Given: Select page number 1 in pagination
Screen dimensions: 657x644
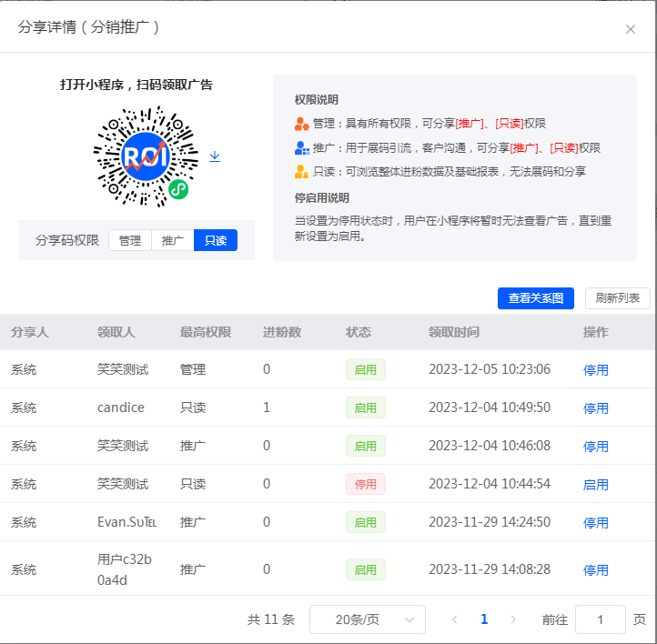Looking at the screenshot, I should (x=484, y=619).
